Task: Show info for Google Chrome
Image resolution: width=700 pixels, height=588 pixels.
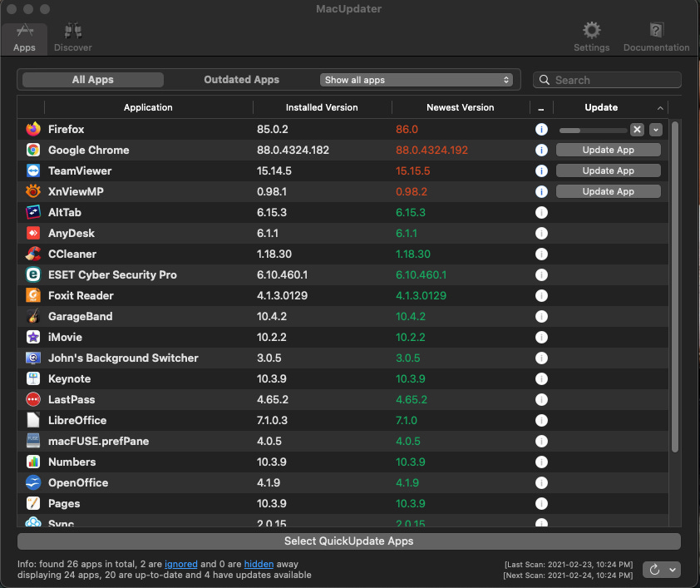Action: [x=541, y=150]
